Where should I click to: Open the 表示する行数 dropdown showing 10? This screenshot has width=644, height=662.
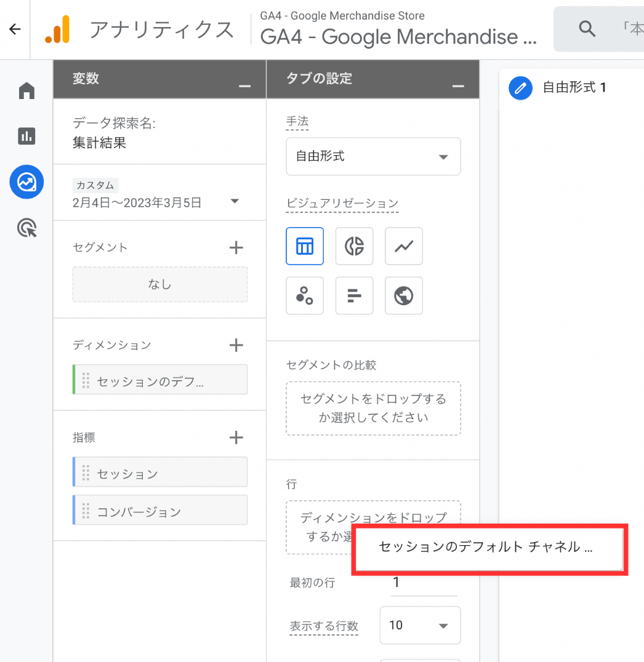click(x=420, y=625)
